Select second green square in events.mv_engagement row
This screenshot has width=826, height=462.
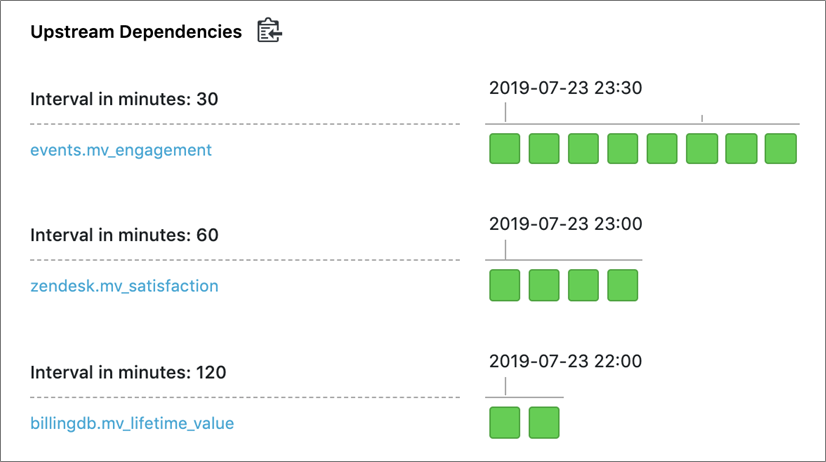click(x=544, y=149)
